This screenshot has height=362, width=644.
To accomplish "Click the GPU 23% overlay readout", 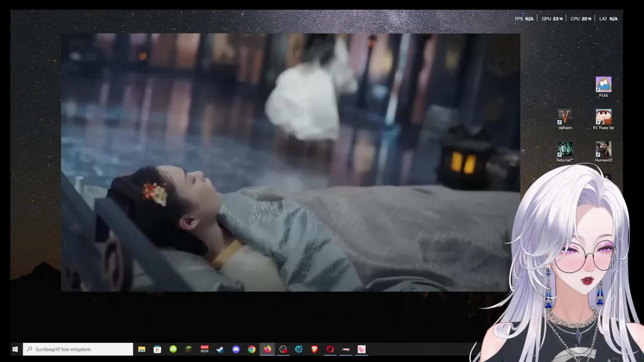I will tap(552, 19).
